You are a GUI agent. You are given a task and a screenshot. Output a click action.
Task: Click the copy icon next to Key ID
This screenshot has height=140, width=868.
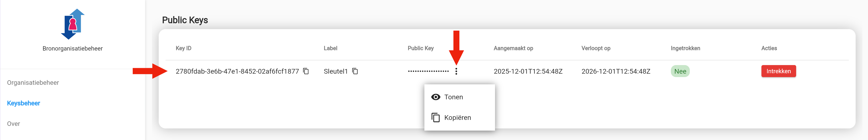[x=306, y=71]
